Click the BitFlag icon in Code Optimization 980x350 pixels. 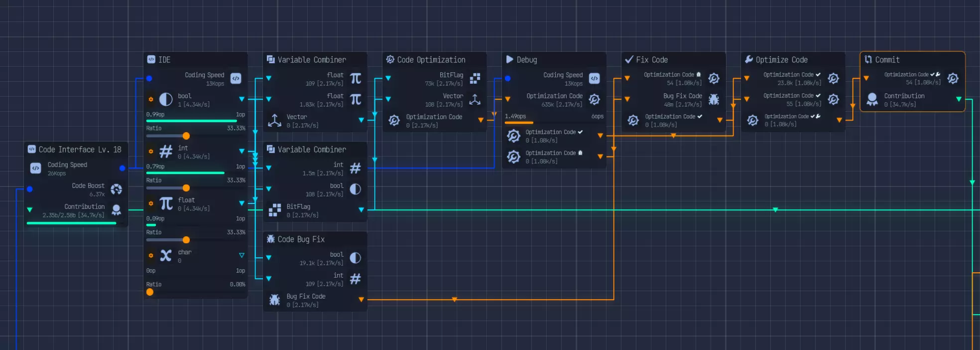pyautogui.click(x=475, y=78)
